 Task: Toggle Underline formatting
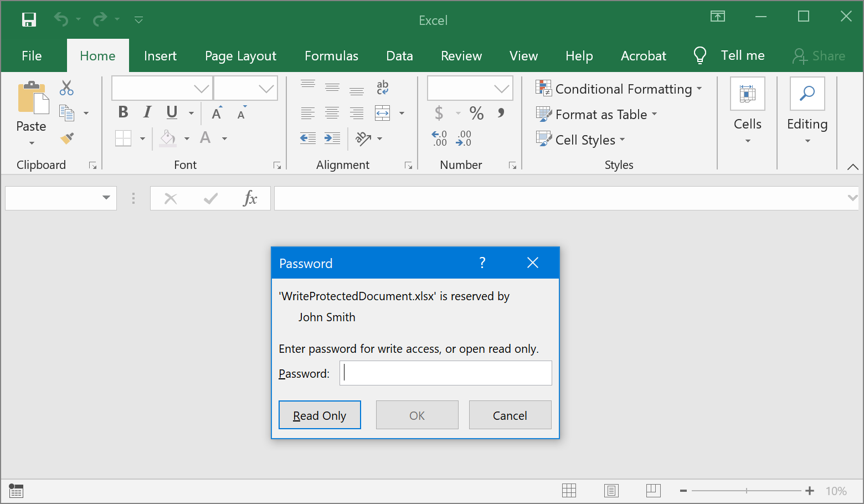172,112
